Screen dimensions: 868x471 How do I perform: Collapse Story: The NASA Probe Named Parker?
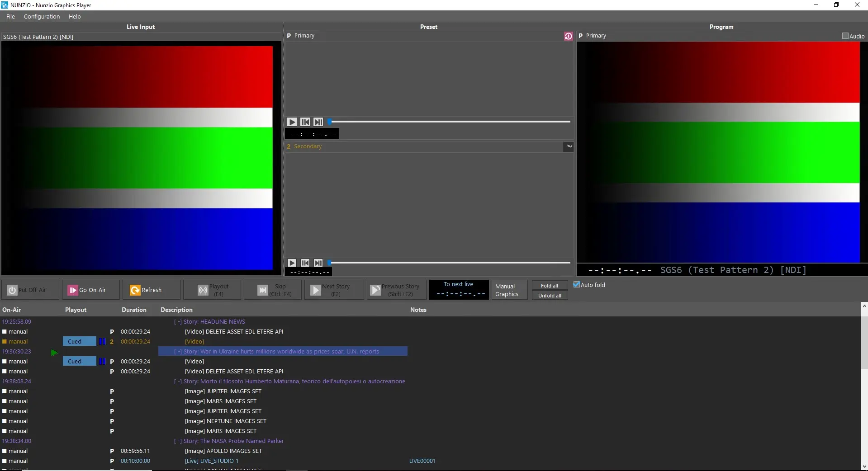coord(178,441)
